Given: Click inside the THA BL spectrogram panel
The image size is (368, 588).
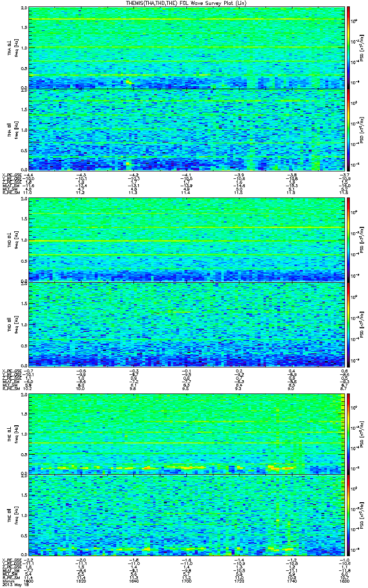Looking at the screenshot, I should 185,47.
